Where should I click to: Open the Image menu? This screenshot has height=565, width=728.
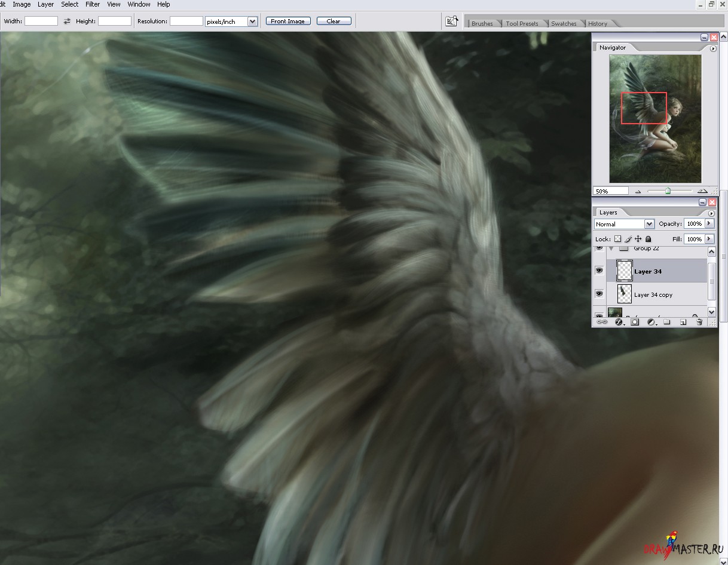22,4
